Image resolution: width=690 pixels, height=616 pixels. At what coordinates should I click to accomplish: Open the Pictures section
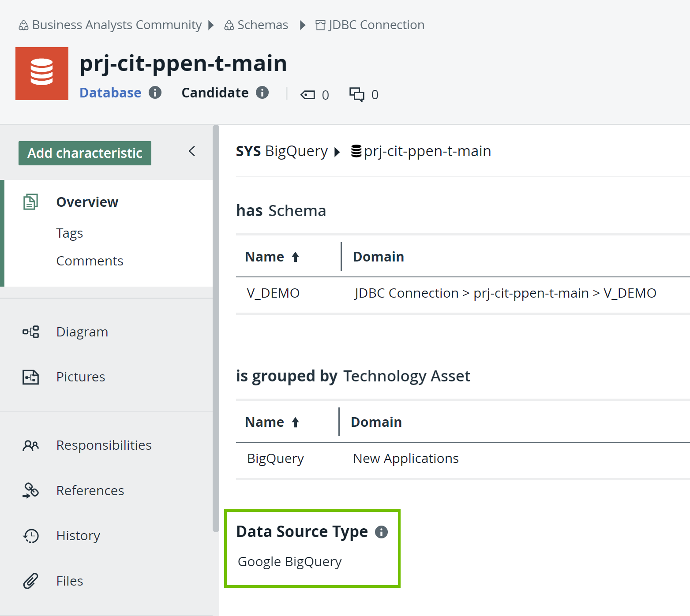click(80, 377)
